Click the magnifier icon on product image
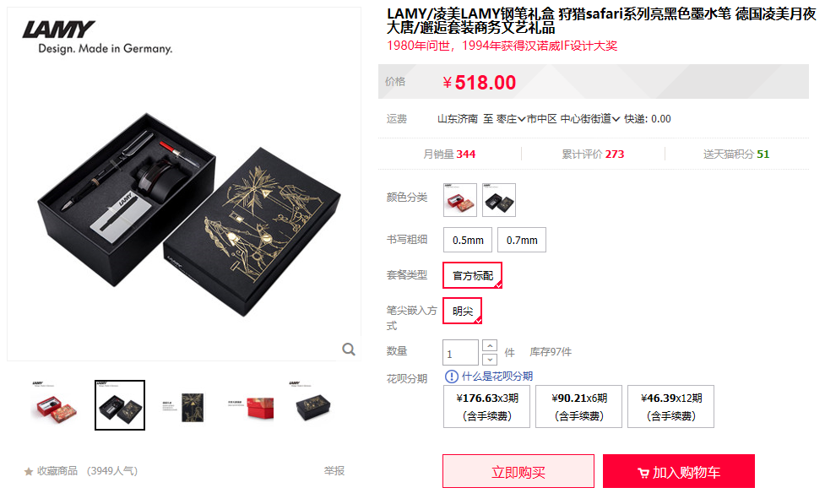The image size is (825, 504). pyautogui.click(x=348, y=350)
